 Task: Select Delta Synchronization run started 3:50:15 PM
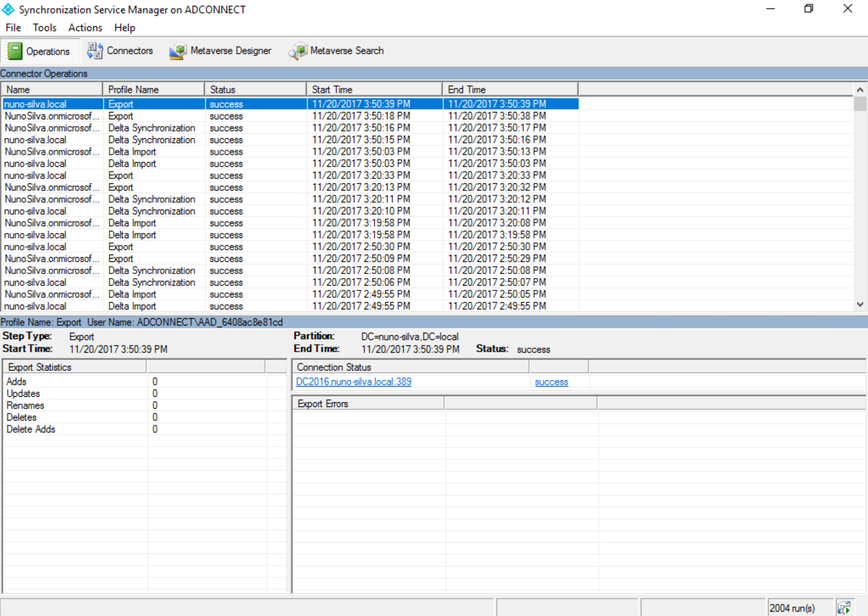(x=290, y=140)
